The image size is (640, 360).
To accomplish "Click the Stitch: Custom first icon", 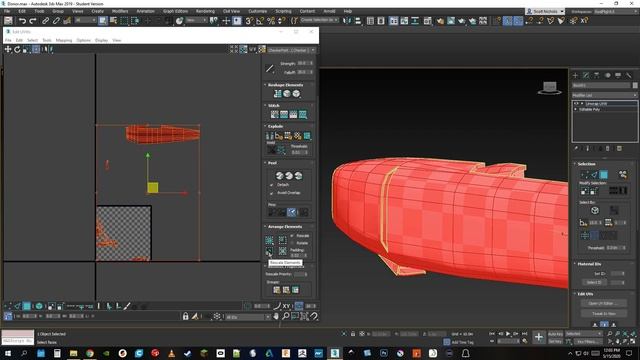I will click(274, 115).
